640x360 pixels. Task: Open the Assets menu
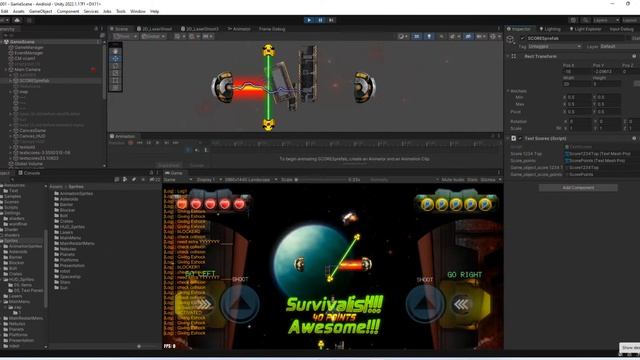18,11
